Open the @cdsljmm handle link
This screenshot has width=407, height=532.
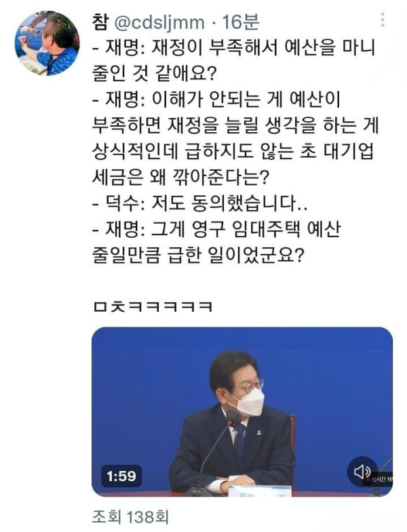click(158, 23)
